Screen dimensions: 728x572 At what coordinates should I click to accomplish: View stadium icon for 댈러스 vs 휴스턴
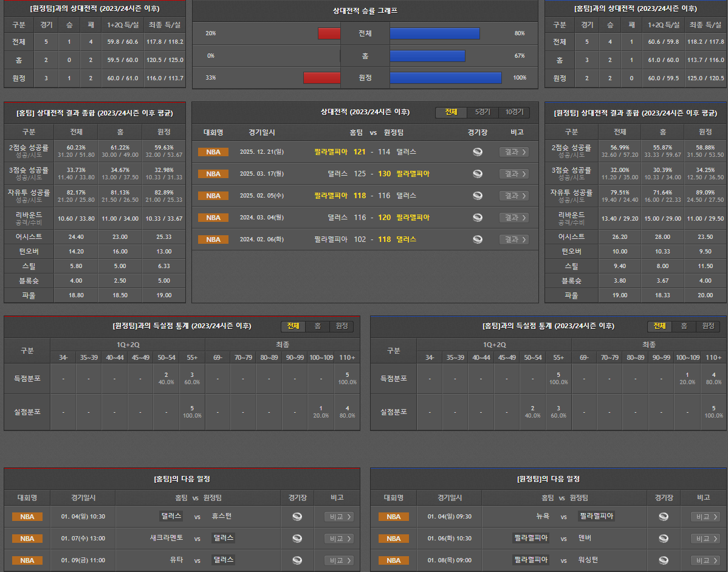coord(297,517)
